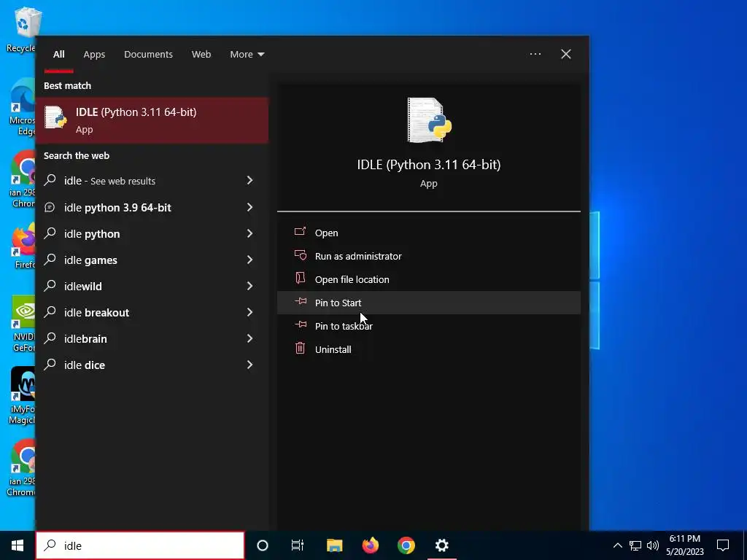
Task: Switch to the Apps search tab
Action: pos(94,54)
